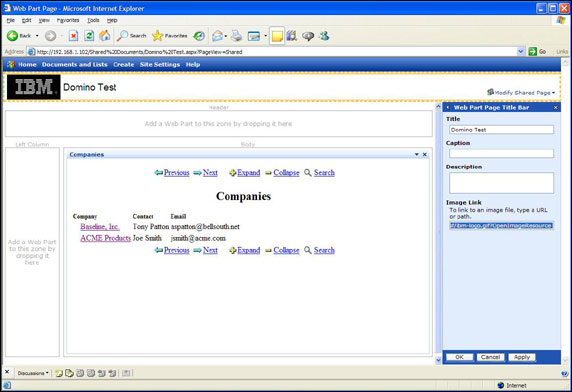
Task: Stop page loading with red X icon
Action: [x=73, y=36]
